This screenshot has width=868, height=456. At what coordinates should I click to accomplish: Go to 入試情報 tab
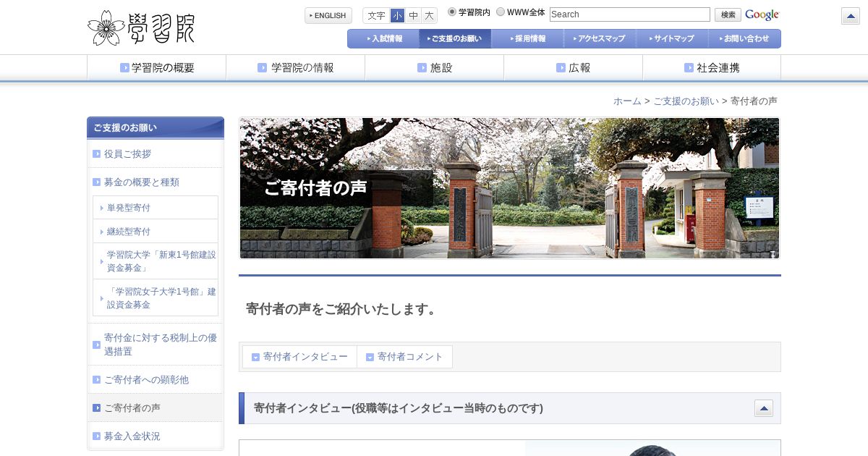(383, 38)
